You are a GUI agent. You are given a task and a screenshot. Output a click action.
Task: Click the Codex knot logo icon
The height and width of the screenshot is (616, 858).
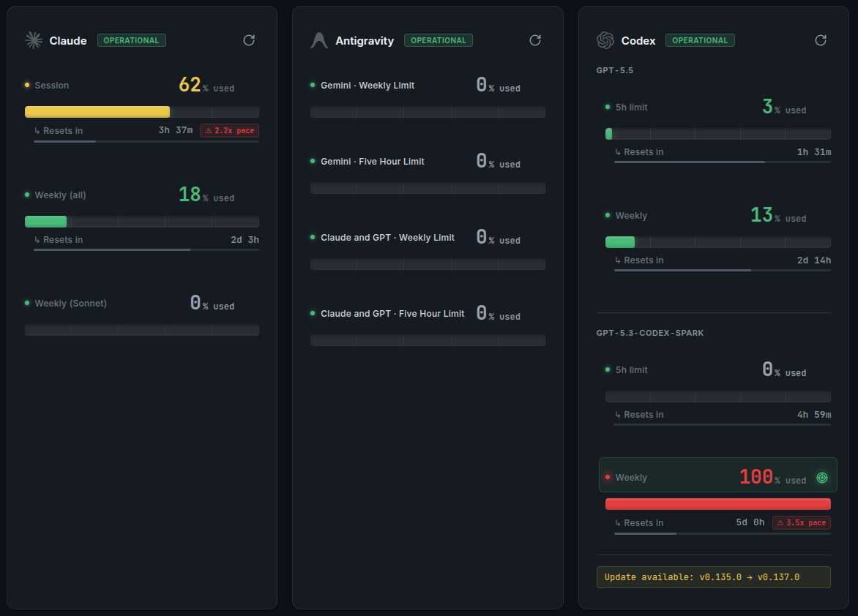click(x=605, y=40)
